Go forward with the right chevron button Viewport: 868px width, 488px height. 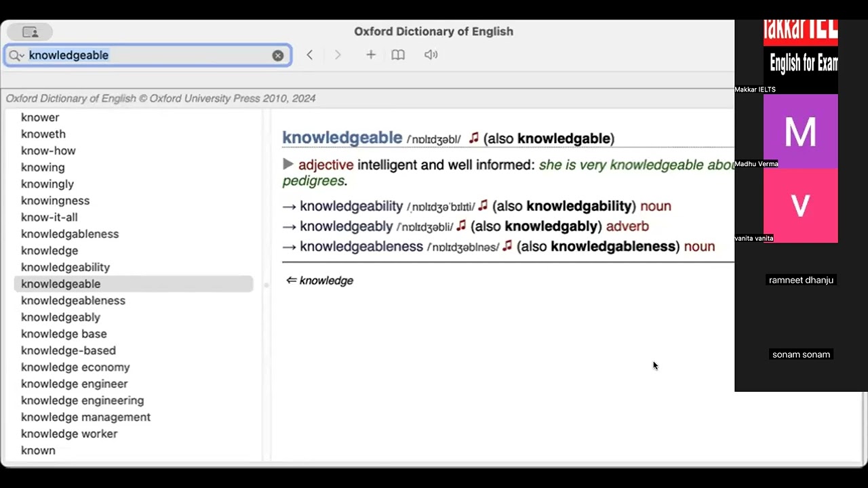point(338,55)
